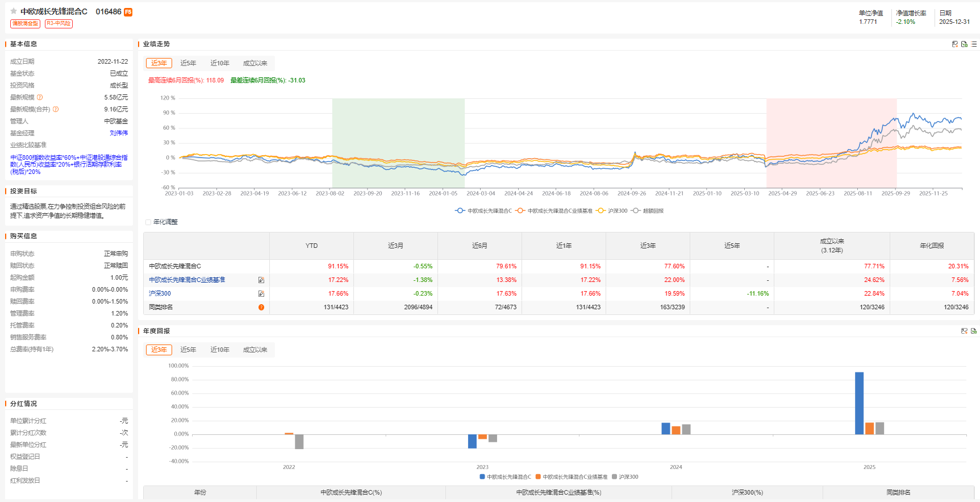Switch 年度回报 to 成立以来

tap(255, 350)
